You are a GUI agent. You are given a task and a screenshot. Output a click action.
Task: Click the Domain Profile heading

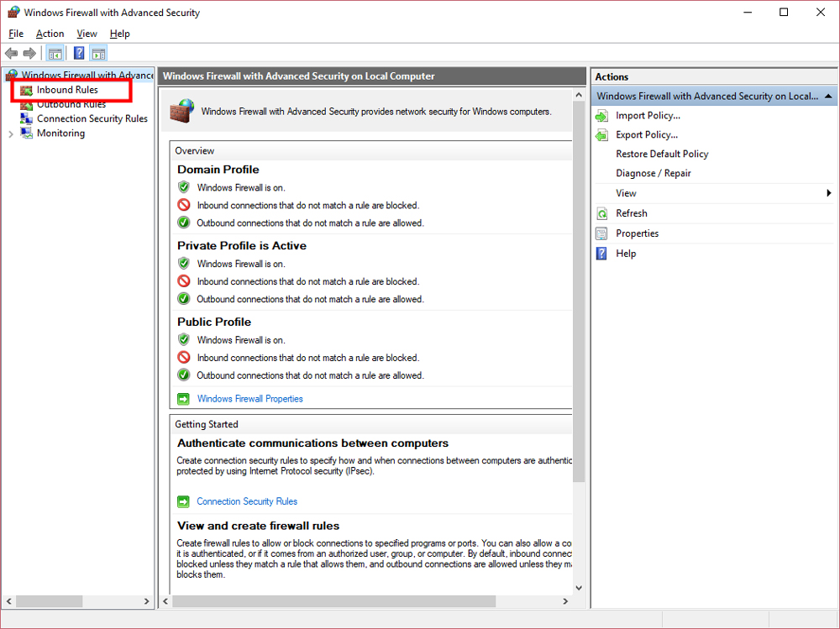tap(218, 170)
